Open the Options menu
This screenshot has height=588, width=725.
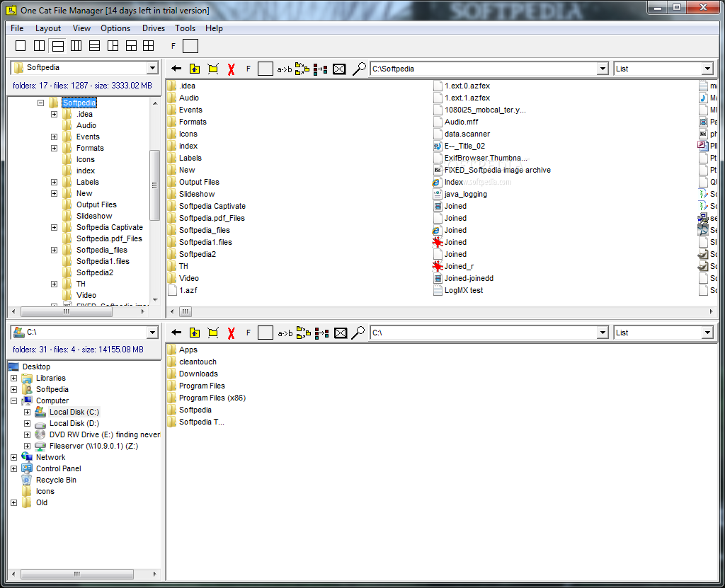pos(115,28)
